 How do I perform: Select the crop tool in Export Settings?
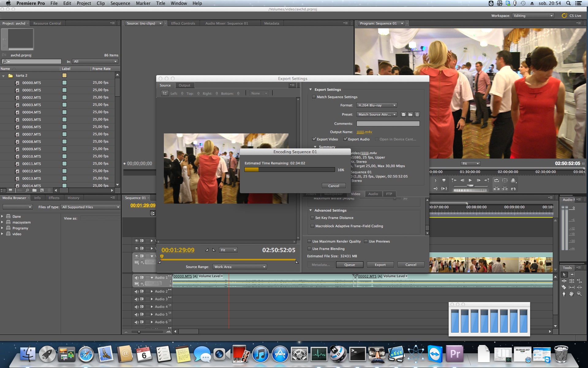click(165, 93)
